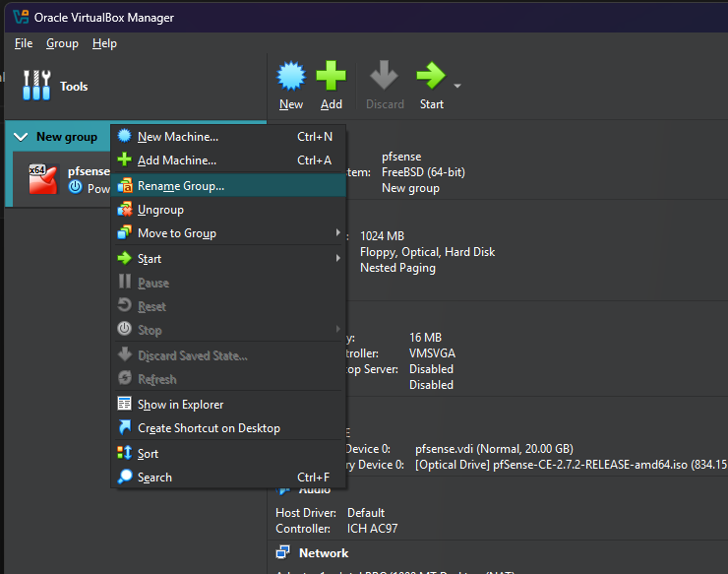Click the 1024 MB base memory value

382,236
